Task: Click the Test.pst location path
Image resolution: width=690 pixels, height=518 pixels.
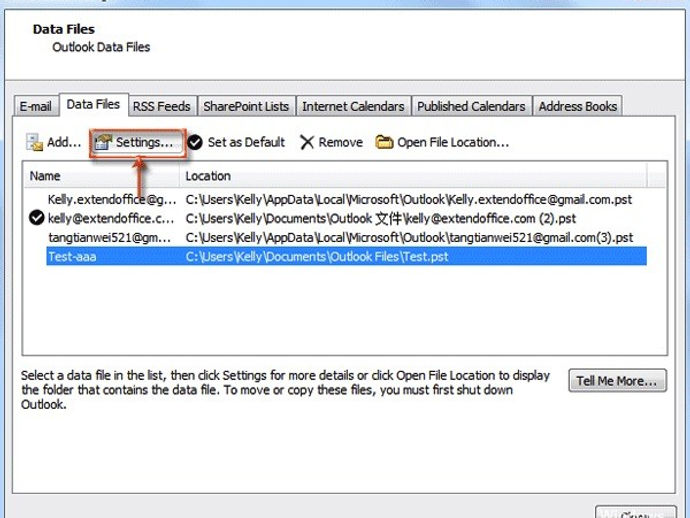Action: pyautogui.click(x=317, y=257)
